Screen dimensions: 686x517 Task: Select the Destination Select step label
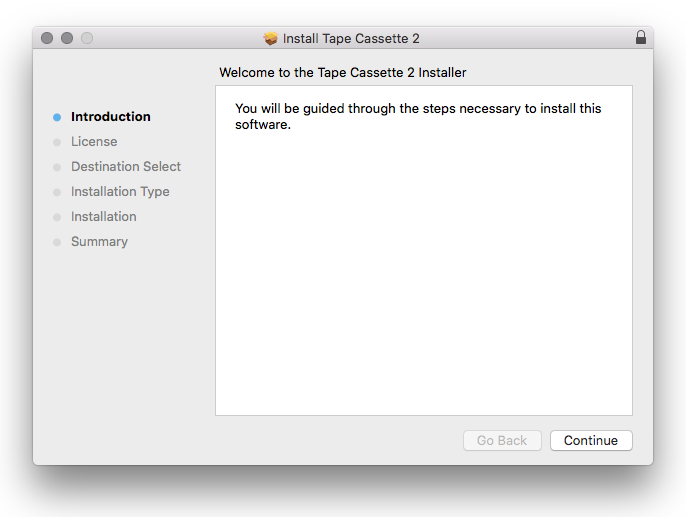[x=126, y=167]
